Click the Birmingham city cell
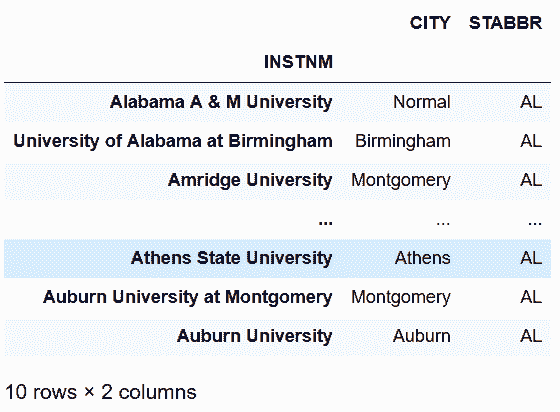This screenshot has height=412, width=560. pos(403,141)
